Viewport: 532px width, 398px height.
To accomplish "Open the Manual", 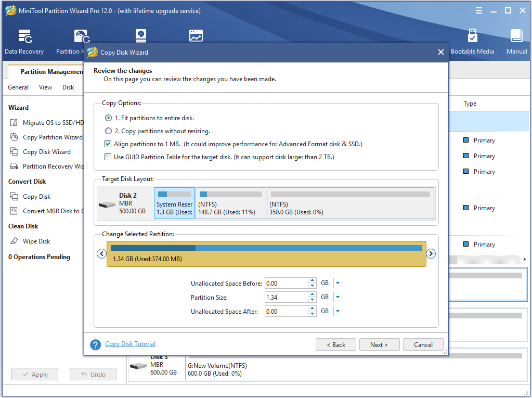I will coord(516,42).
